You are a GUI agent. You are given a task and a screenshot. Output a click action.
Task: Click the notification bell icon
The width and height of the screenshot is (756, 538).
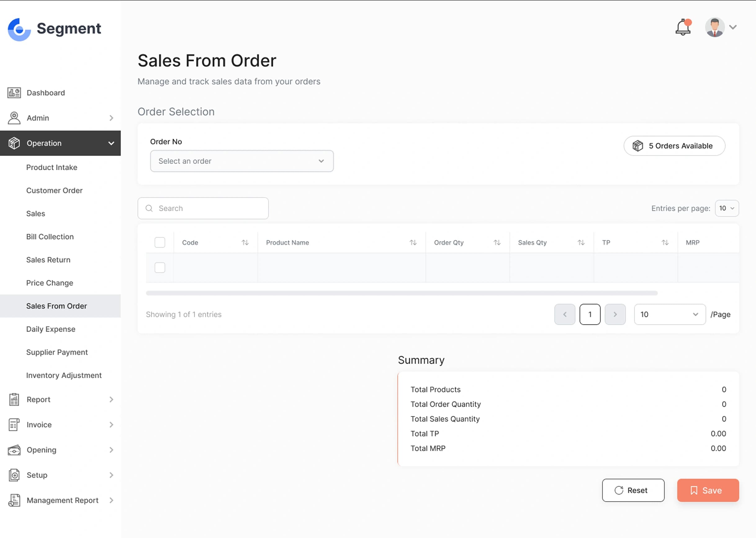tap(683, 28)
